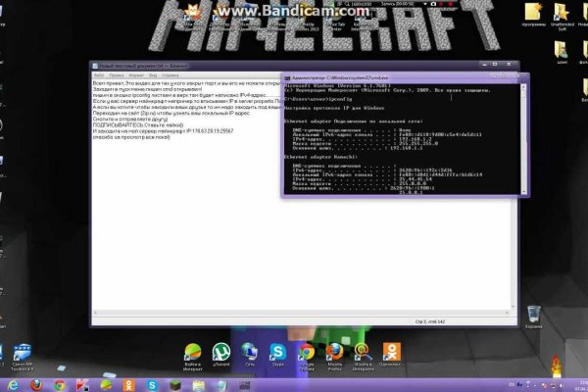Open the Canon MP Toolbox desktop shortcut
588x392 pixels.
pyautogui.click(x=23, y=352)
